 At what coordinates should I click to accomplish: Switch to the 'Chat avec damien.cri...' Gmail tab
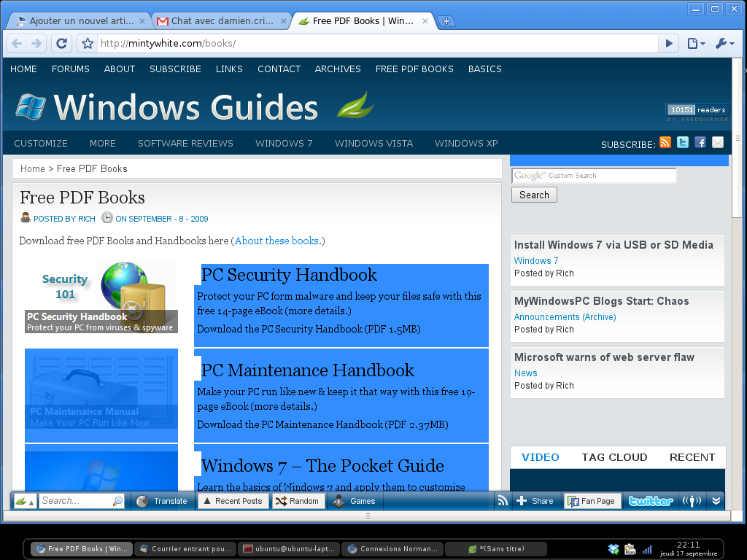pyautogui.click(x=220, y=21)
